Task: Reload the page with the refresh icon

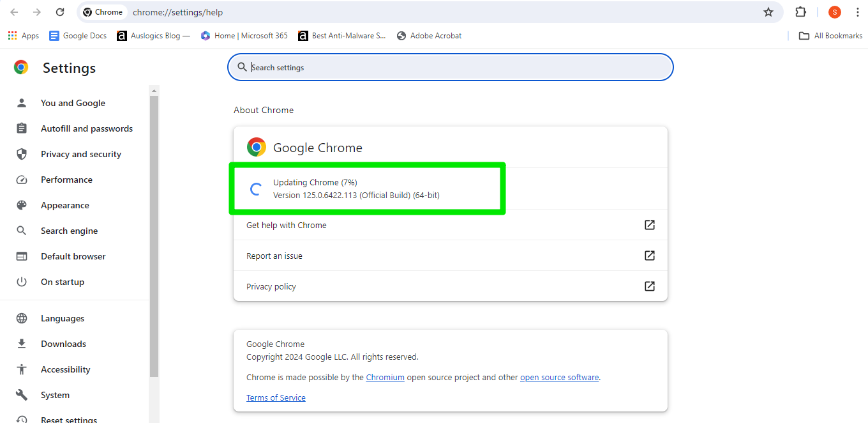Action: [60, 12]
